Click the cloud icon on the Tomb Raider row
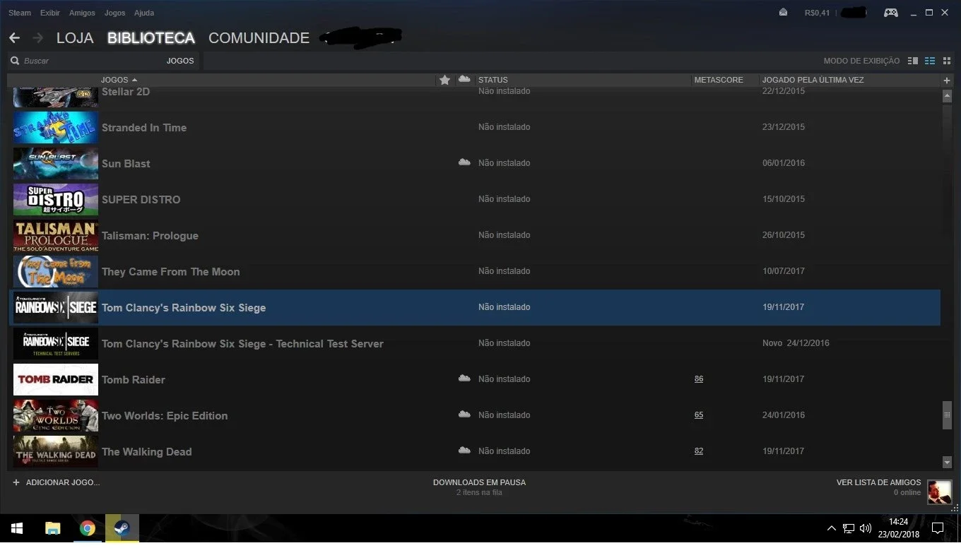The height and width of the screenshot is (560, 961). tap(464, 379)
